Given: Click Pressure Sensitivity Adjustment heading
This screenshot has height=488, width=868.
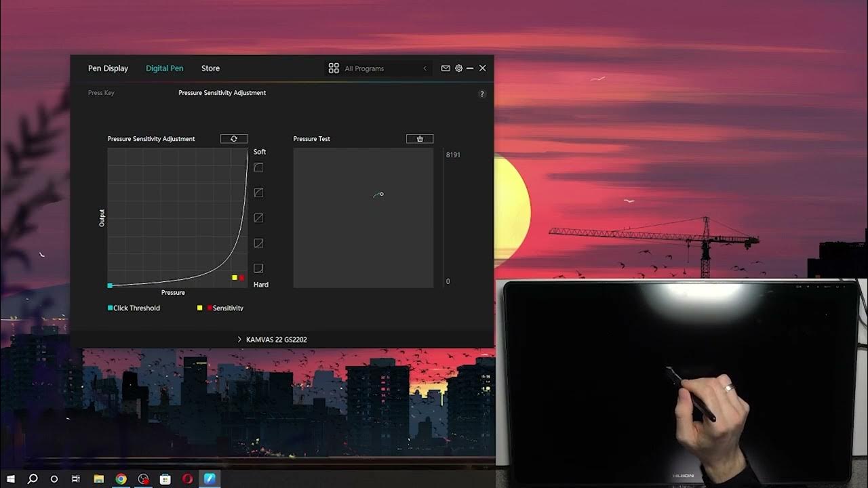Looking at the screenshot, I should 222,92.
